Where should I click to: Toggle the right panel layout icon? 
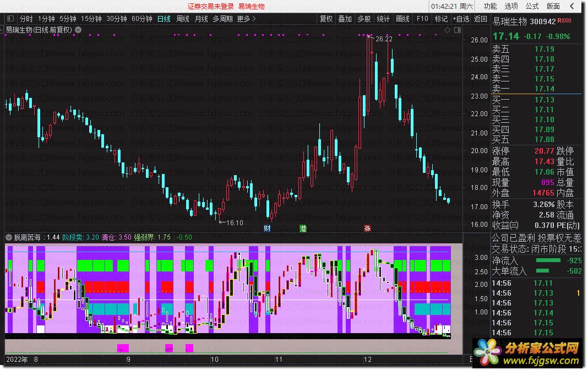pos(458,30)
